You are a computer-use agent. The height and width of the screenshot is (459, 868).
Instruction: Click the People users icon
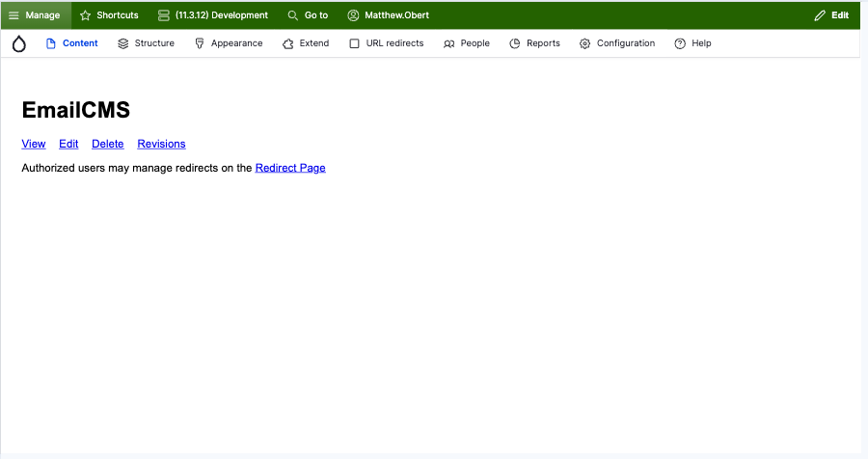pos(448,43)
